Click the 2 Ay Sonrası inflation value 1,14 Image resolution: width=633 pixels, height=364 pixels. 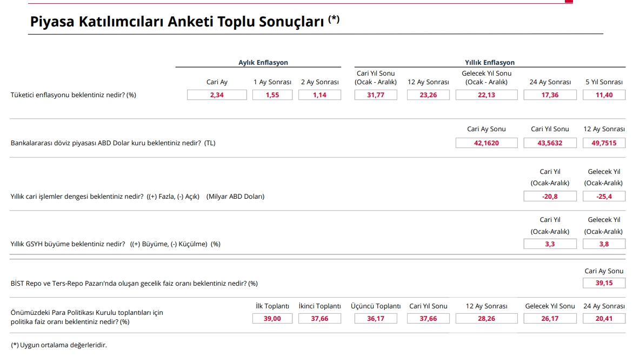coord(319,95)
